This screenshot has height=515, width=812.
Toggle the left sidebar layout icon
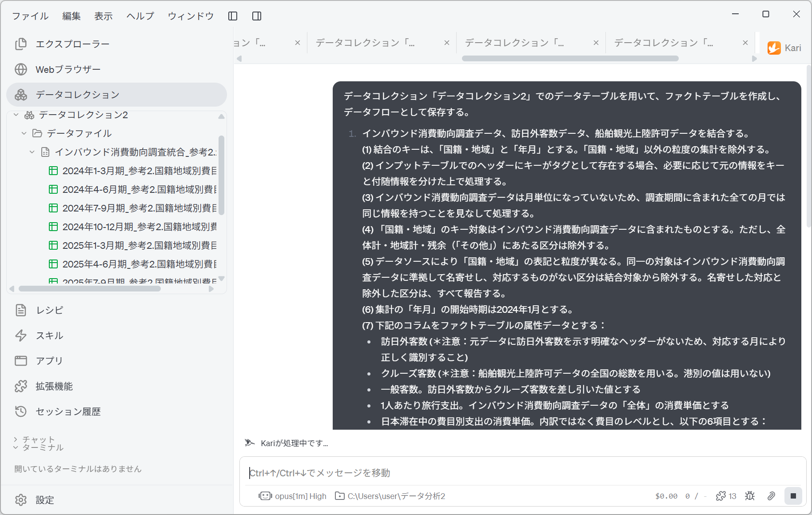coord(233,16)
